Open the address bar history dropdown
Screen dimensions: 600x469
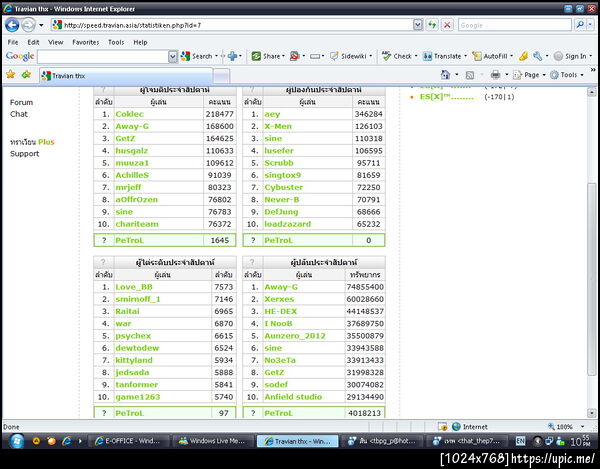click(x=418, y=25)
